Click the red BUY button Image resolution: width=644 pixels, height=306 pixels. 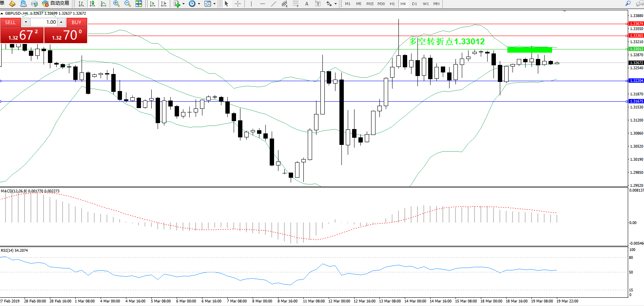coord(76,23)
